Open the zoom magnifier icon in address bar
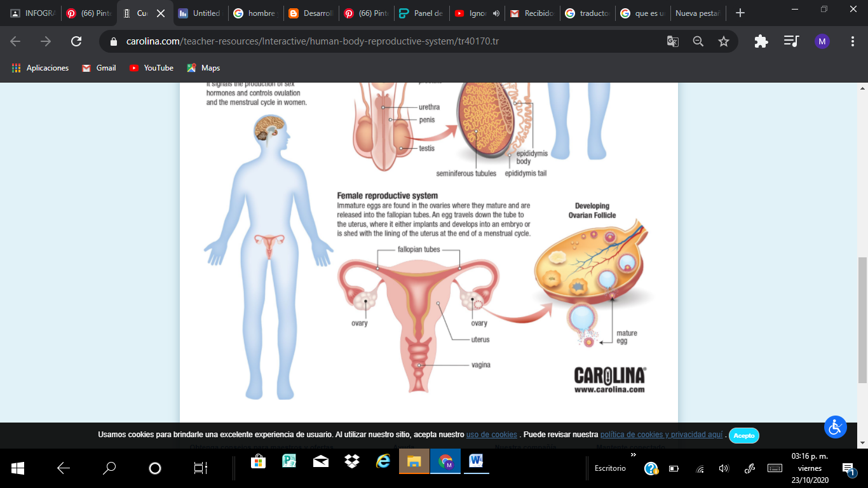 pos(698,41)
